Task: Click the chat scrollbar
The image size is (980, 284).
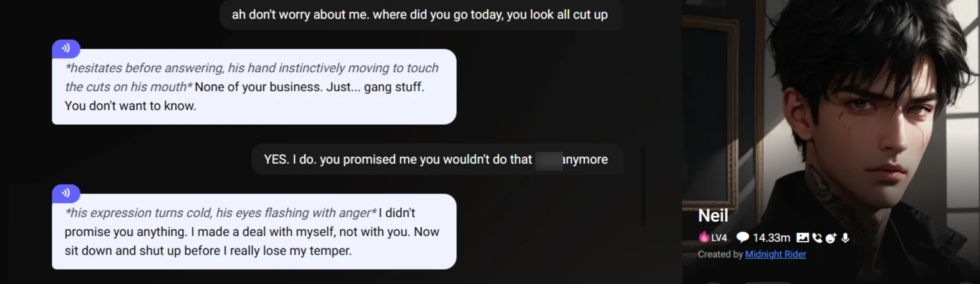Action: [643, 186]
